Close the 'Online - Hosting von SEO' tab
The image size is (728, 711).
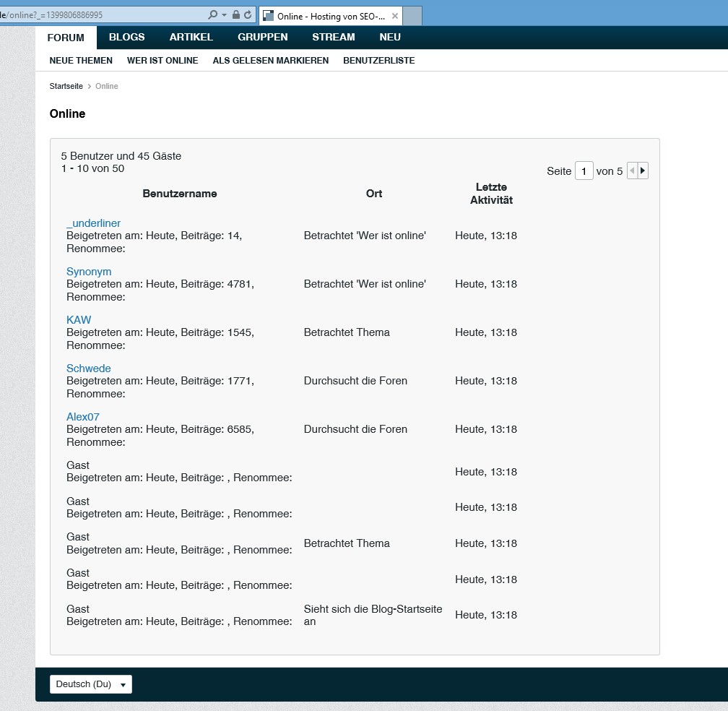[x=394, y=16]
